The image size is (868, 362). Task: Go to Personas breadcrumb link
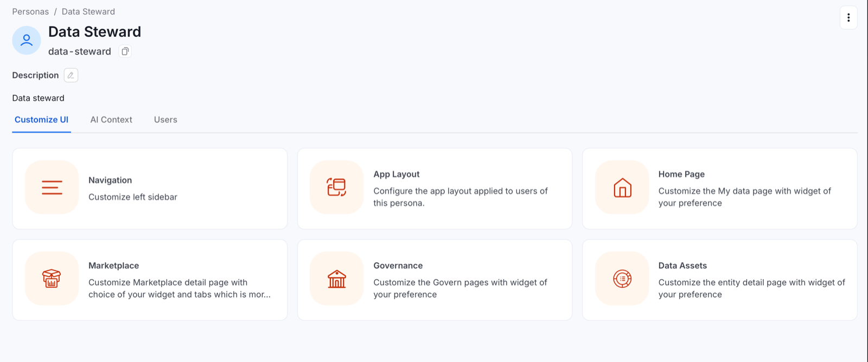click(x=30, y=11)
